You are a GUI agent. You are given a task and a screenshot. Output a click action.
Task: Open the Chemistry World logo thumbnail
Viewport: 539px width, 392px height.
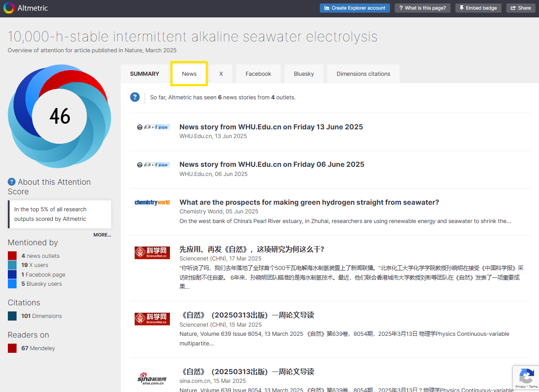pyautogui.click(x=152, y=203)
